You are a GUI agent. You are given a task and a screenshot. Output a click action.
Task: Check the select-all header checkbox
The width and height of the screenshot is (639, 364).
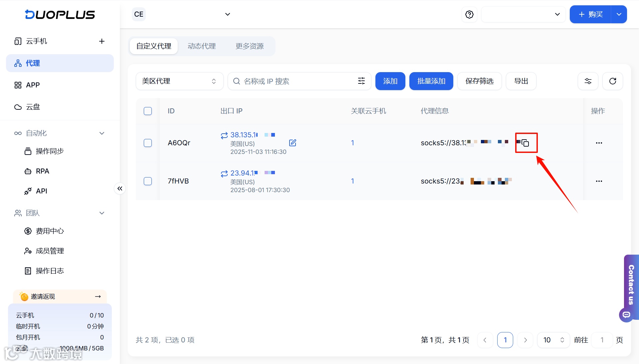coord(148,111)
